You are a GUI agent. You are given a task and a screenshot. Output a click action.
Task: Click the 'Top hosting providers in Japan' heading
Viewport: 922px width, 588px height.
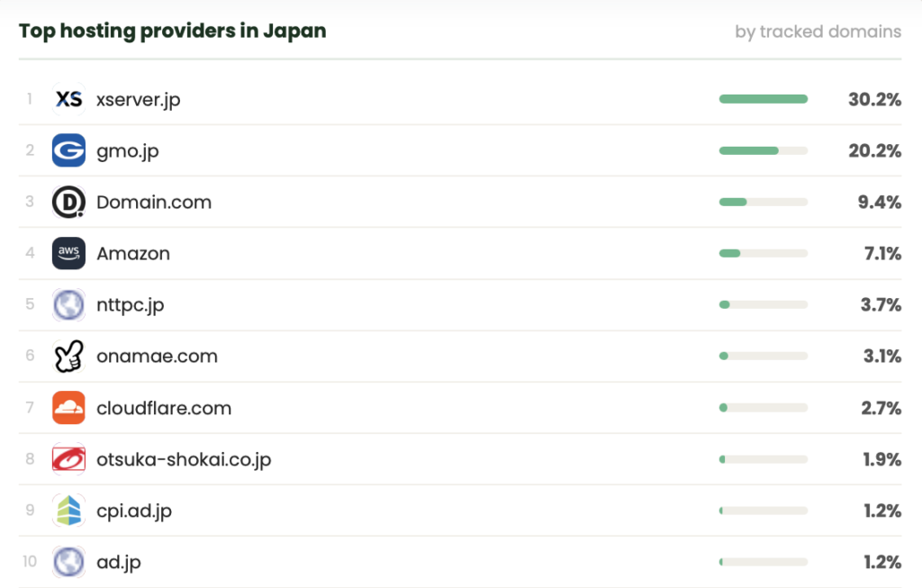(x=172, y=31)
